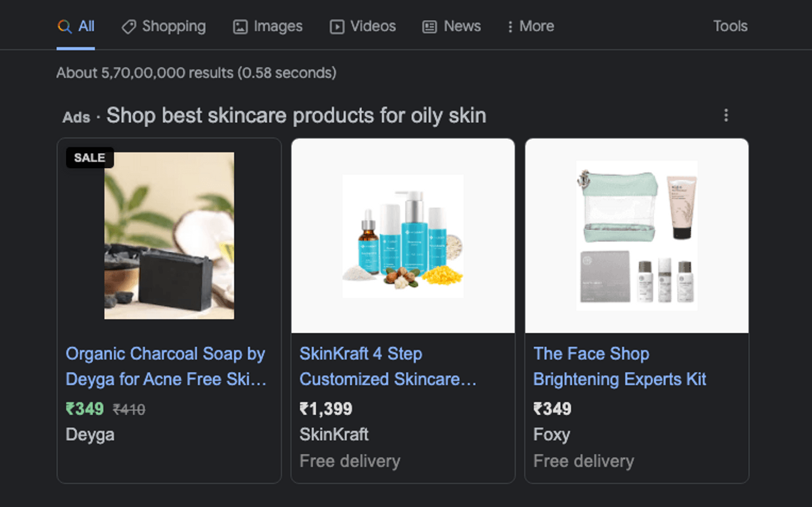
Task: Open the Tools menu
Action: pyautogui.click(x=730, y=26)
